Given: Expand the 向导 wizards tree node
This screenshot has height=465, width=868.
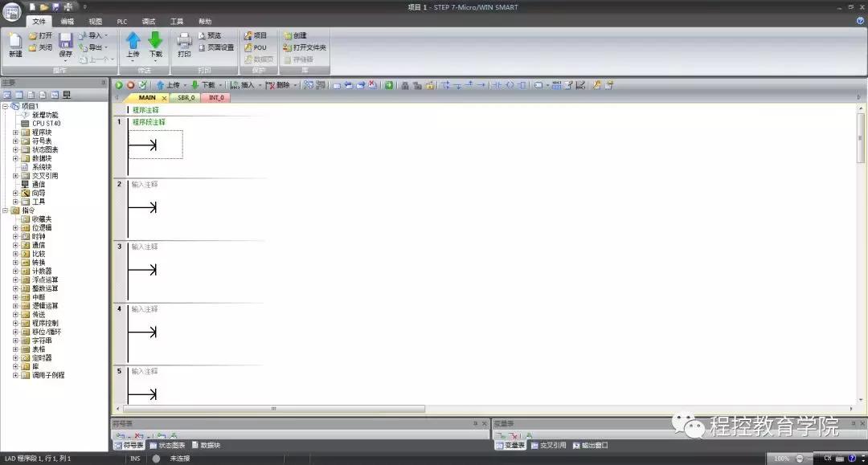Looking at the screenshot, I should coord(15,194).
